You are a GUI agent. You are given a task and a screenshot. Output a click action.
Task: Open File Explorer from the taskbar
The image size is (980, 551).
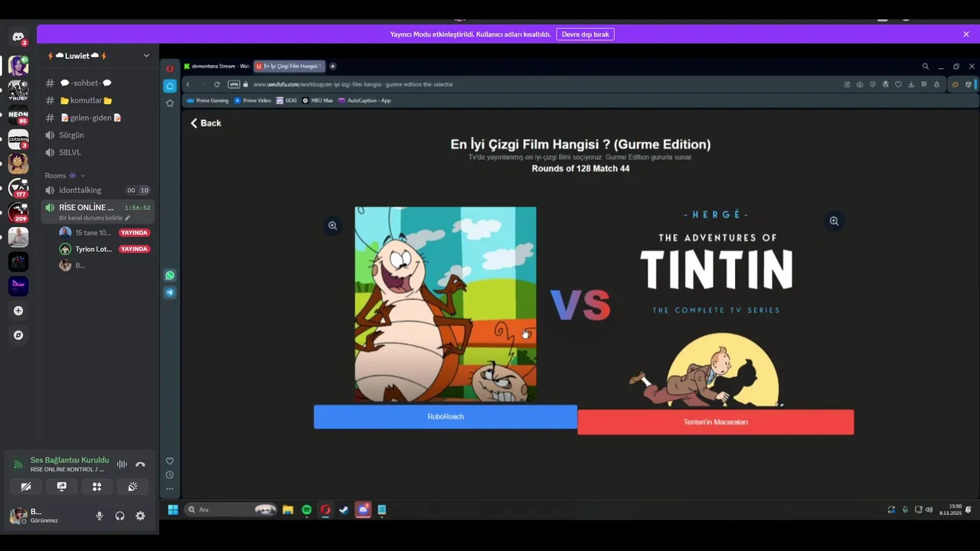288,510
